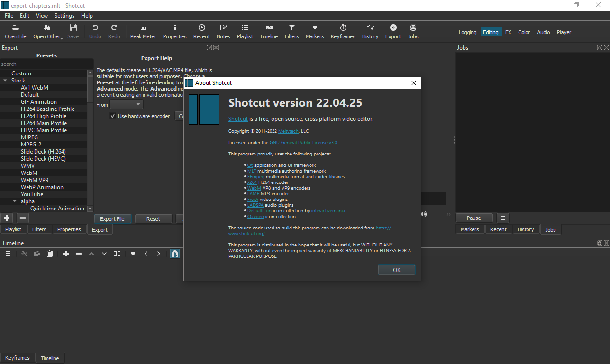610x364 pixels.
Task: Switch to the Keyframes bottom tab
Action: click(x=18, y=358)
